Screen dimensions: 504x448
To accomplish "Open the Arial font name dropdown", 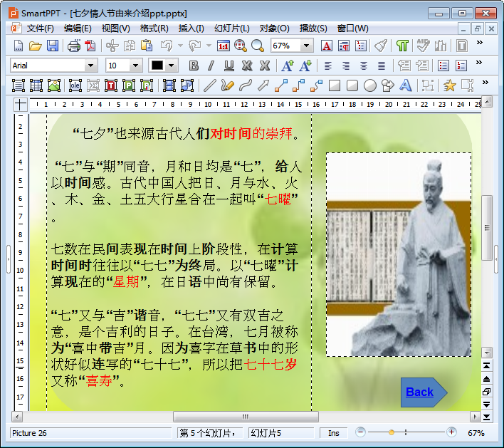I will pyautogui.click(x=91, y=66).
